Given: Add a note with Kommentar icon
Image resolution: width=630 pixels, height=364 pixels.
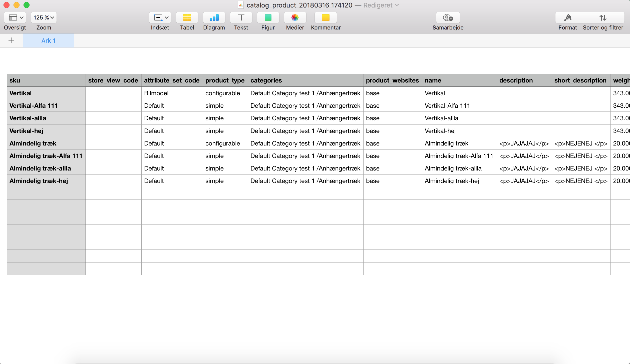Looking at the screenshot, I should (x=326, y=17).
